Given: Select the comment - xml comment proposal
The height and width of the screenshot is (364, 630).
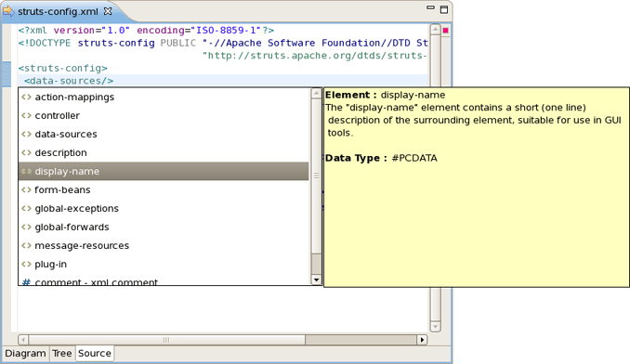Looking at the screenshot, I should (x=164, y=281).
